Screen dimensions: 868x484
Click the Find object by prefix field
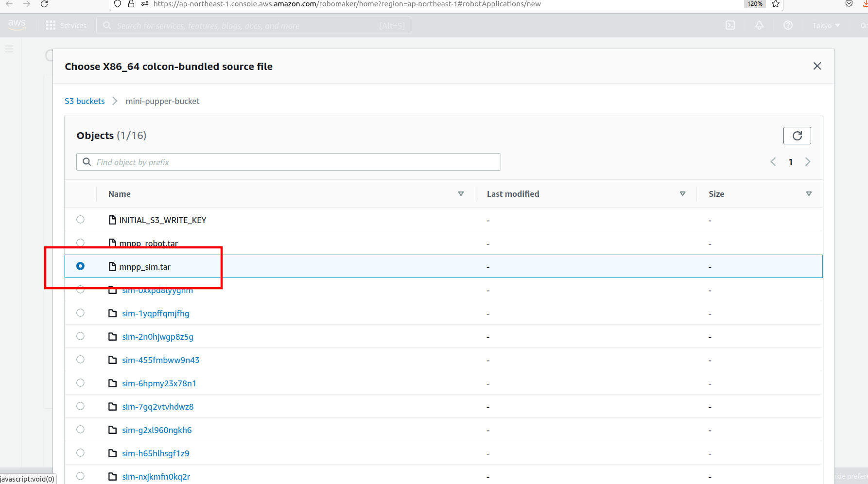[x=289, y=162]
